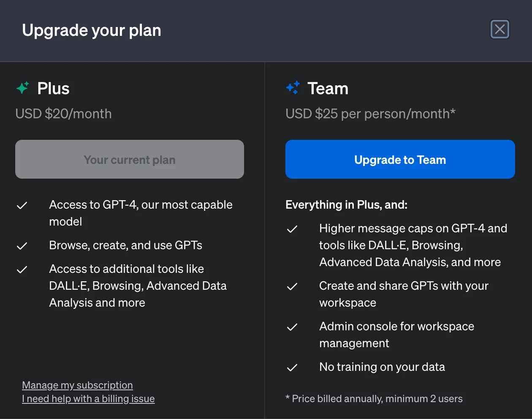Screen dimensions: 532x419
Task: Select the Team plan heading
Action: 328,88
